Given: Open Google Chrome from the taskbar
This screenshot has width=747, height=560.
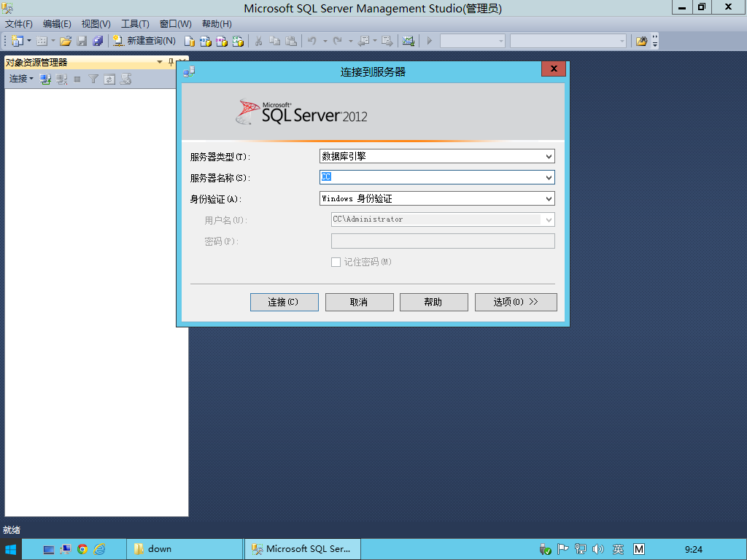Looking at the screenshot, I should pyautogui.click(x=82, y=550).
